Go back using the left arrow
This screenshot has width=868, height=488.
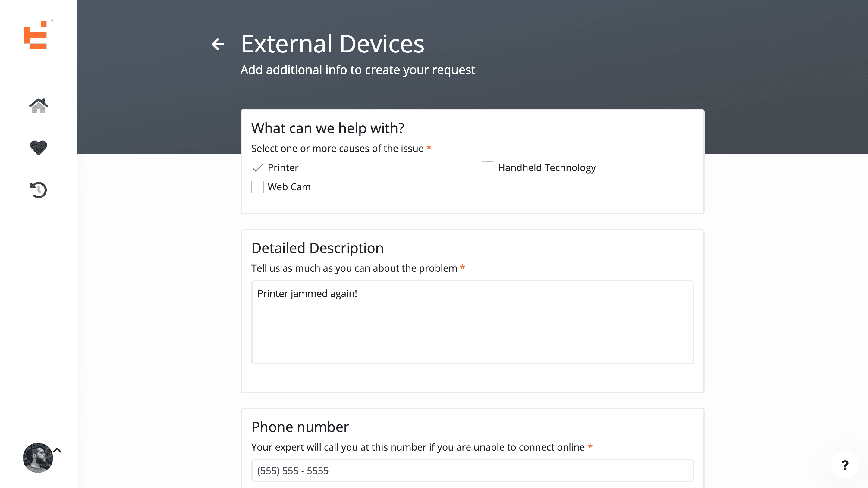pos(218,44)
